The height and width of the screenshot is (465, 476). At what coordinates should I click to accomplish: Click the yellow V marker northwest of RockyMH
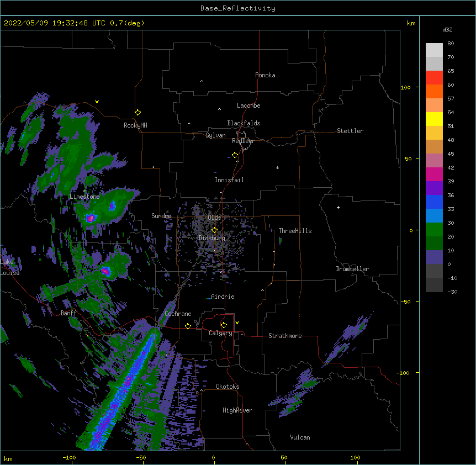97,102
